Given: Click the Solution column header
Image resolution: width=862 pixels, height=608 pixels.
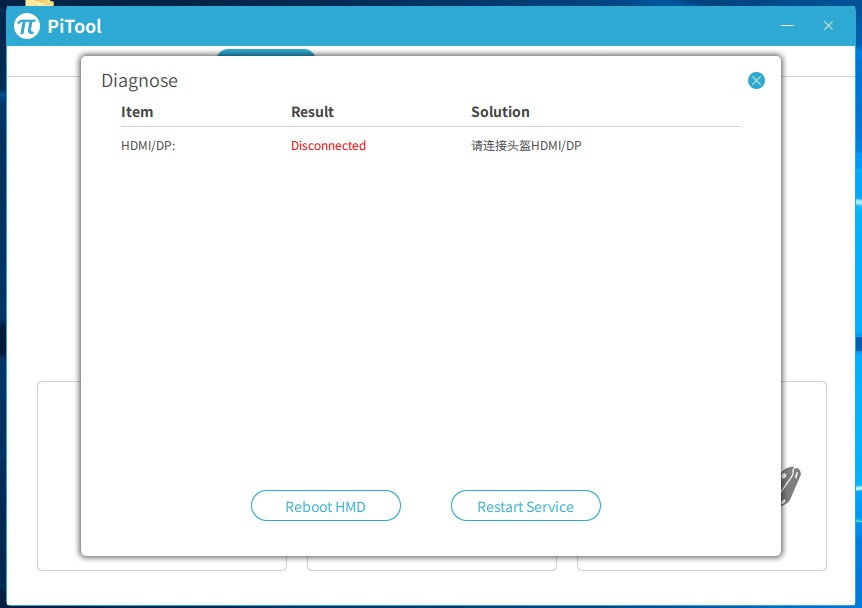Looking at the screenshot, I should [500, 112].
